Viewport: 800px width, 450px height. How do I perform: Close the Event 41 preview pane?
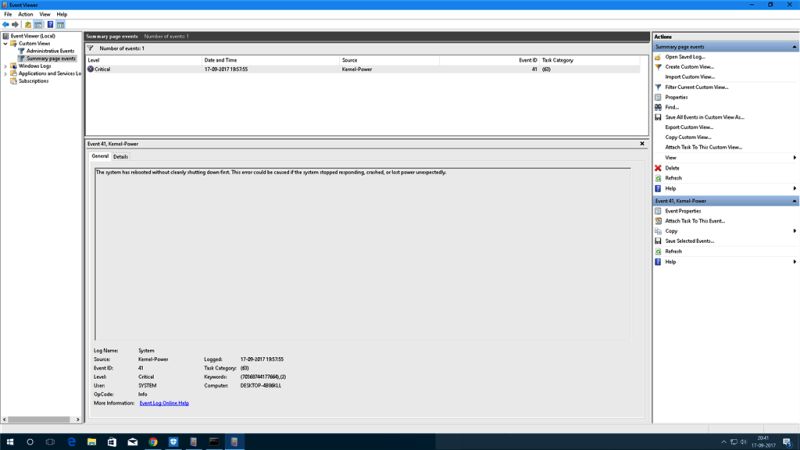tap(642, 144)
